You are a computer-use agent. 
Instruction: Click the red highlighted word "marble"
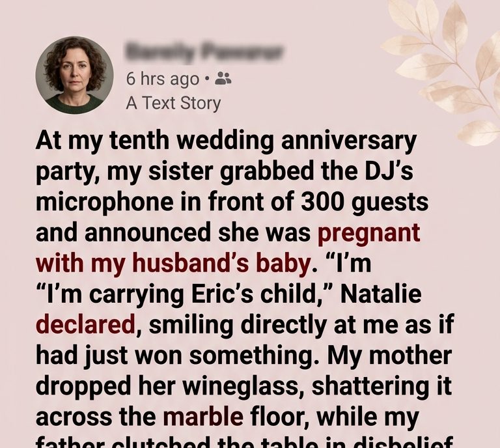coord(203,417)
